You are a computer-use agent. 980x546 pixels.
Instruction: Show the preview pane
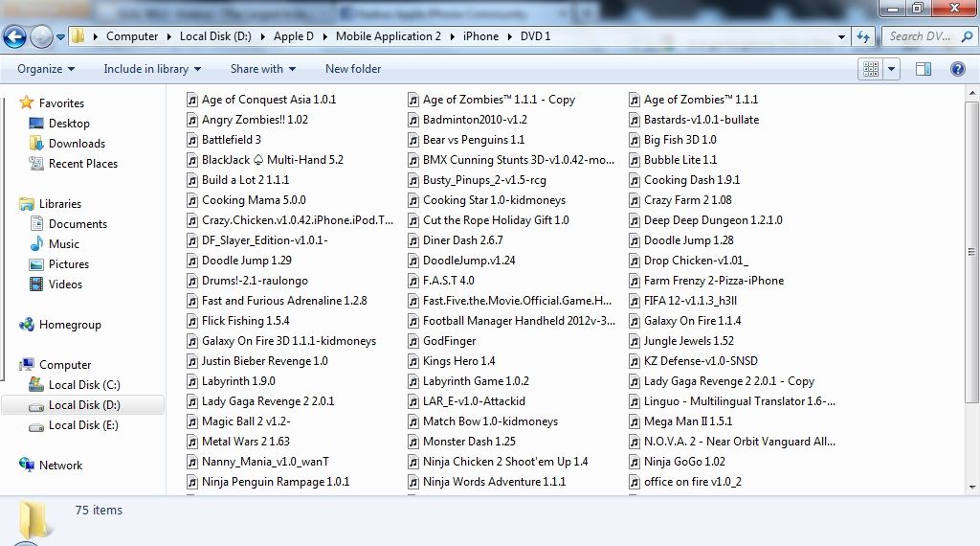pyautogui.click(x=924, y=69)
